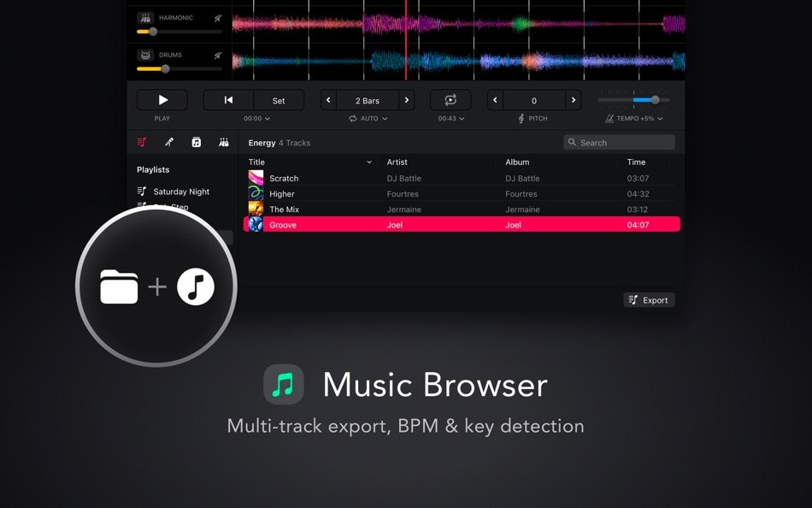812x508 pixels.
Task: Select the Playlists browser tab icon
Action: [x=142, y=141]
